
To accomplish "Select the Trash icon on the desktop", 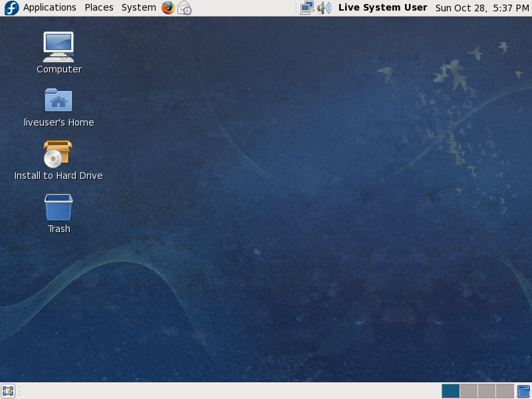I will click(x=59, y=207).
